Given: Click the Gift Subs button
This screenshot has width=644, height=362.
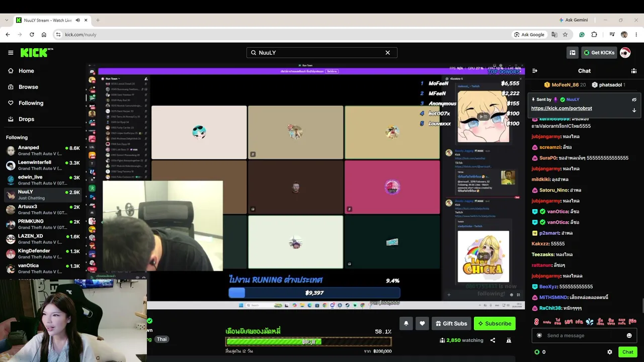Looking at the screenshot, I should pos(451,323).
